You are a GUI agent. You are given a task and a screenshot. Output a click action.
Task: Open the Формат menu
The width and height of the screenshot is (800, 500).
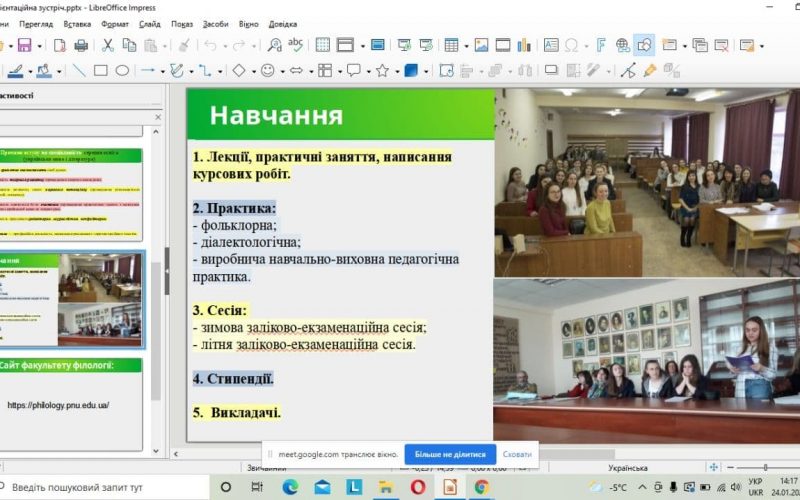pyautogui.click(x=115, y=23)
